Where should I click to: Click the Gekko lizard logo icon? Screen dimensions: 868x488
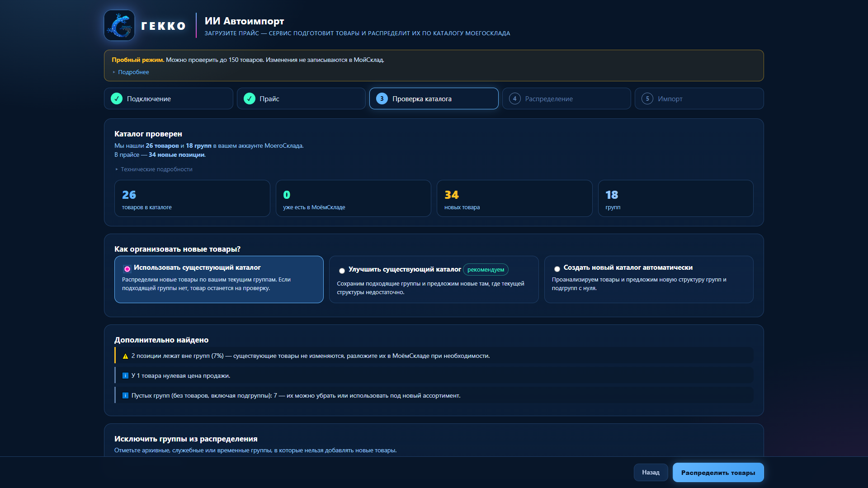click(119, 25)
